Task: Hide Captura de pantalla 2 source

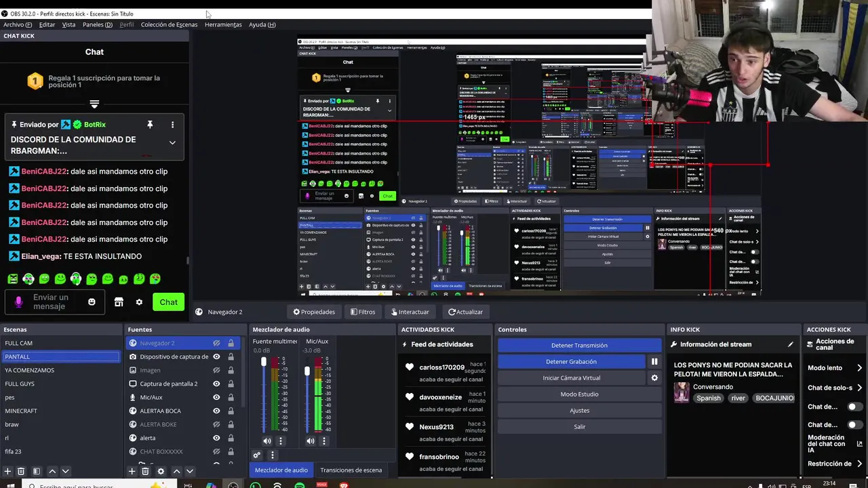Action: click(x=216, y=384)
